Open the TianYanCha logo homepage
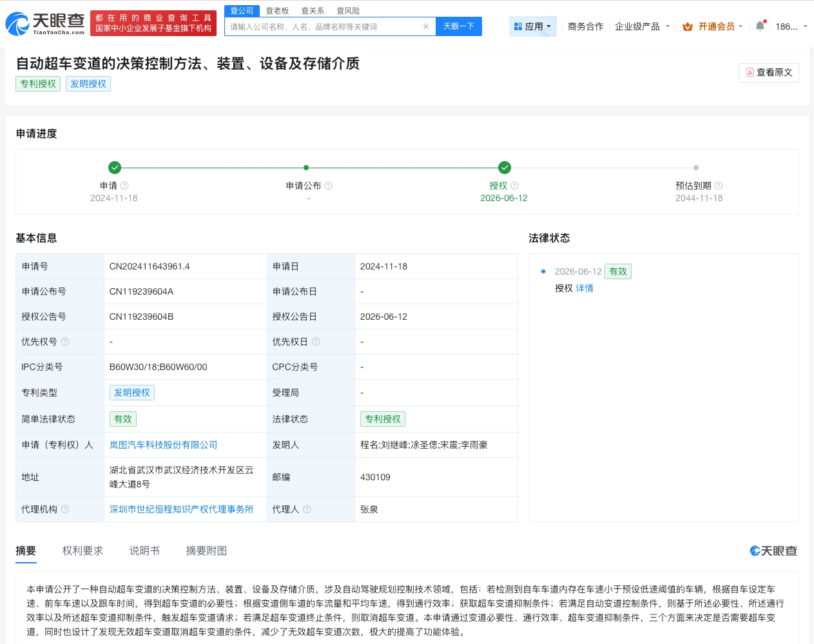814x644 pixels. click(x=45, y=23)
